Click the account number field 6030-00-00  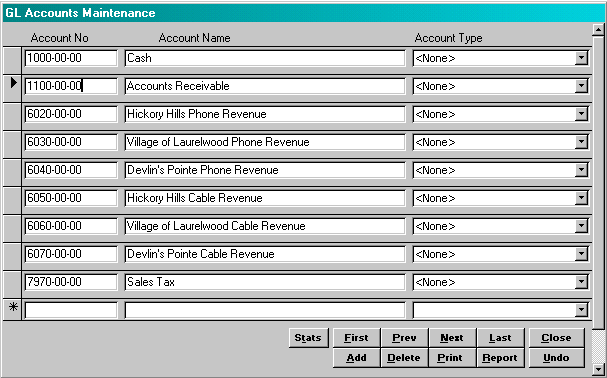[x=71, y=142]
